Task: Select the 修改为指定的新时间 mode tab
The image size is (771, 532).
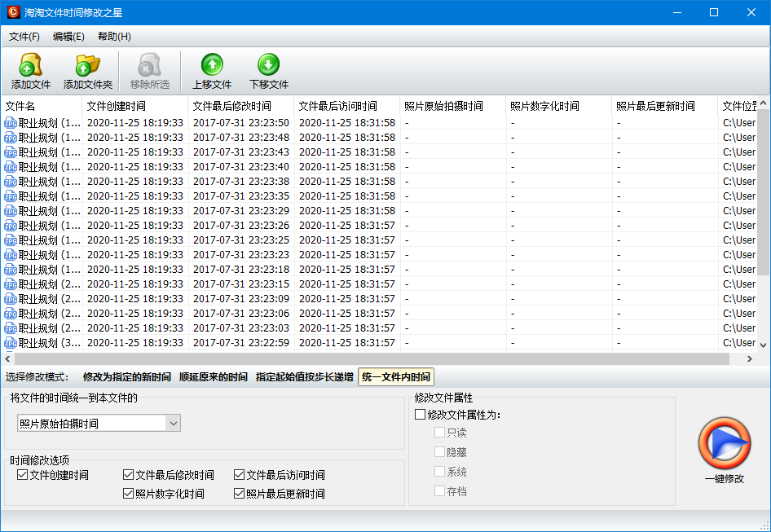Action: coord(127,377)
